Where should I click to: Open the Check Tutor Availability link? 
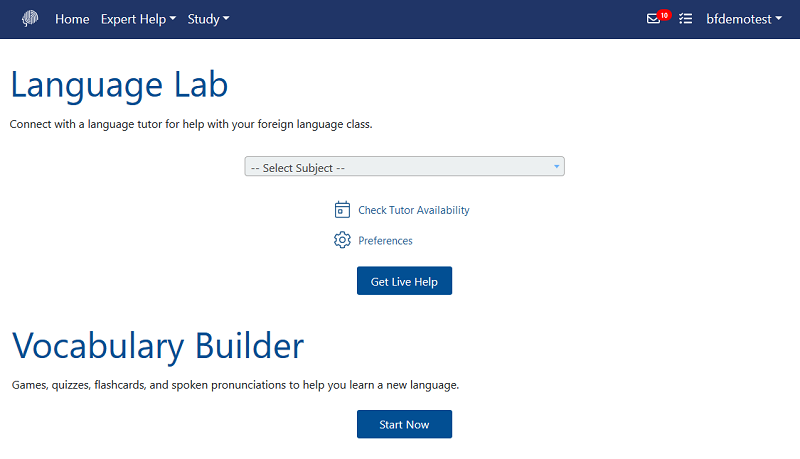click(413, 210)
